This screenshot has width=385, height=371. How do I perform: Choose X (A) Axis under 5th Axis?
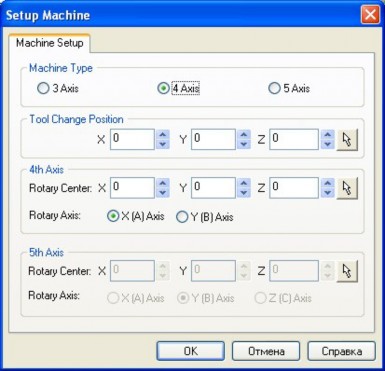pos(136,298)
